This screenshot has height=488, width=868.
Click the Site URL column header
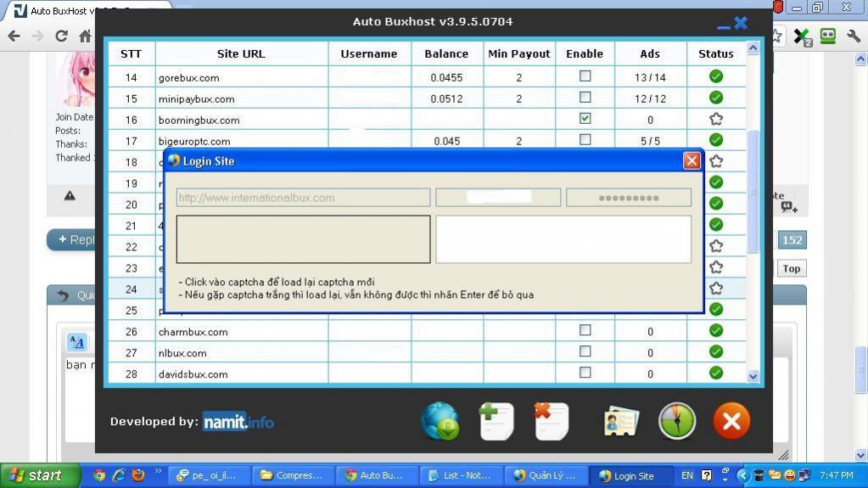241,53
